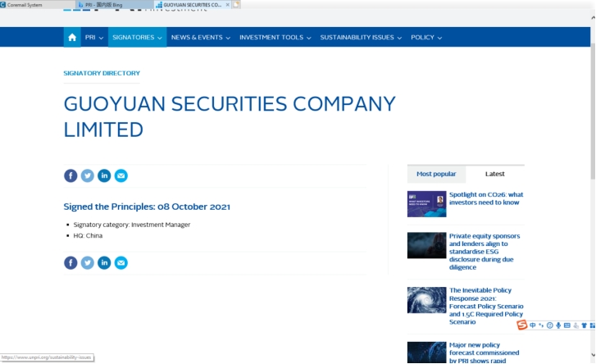Click the 'HQ: China' list item
The width and height of the screenshot is (596, 364).
(88, 235)
